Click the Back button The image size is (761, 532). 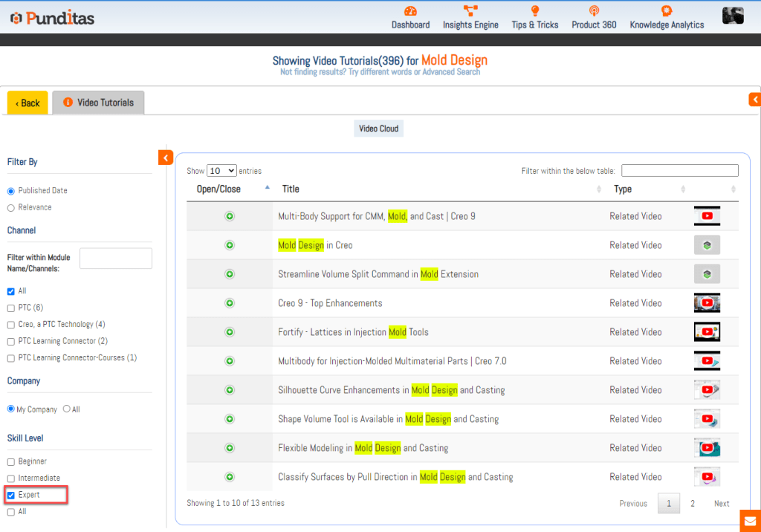pyautogui.click(x=27, y=103)
